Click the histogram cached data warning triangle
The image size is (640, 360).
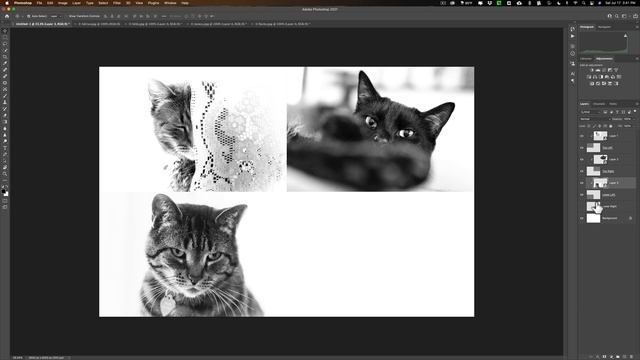point(625,36)
